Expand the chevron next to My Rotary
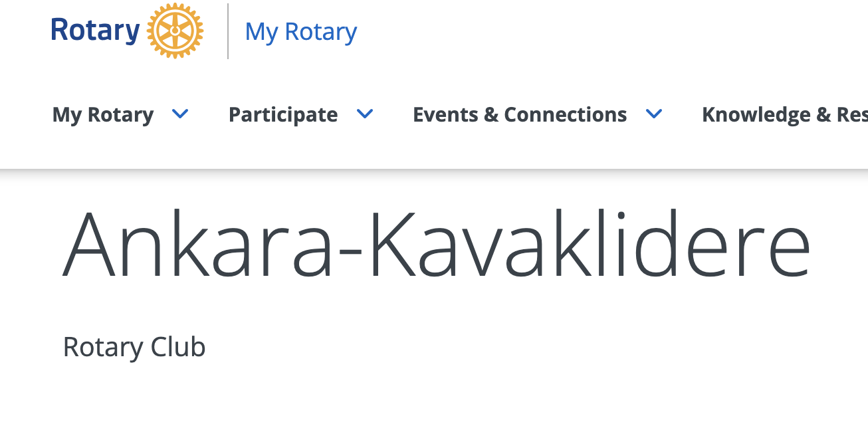This screenshot has height=432, width=868. point(180,114)
